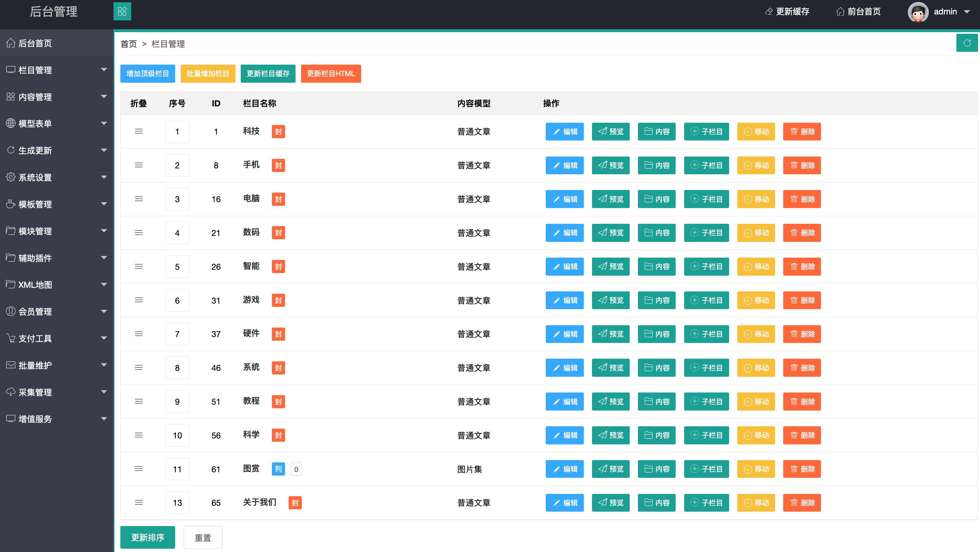The image size is (980, 552).
Task: Toggle fold handle for 图赏 row
Action: (x=139, y=469)
